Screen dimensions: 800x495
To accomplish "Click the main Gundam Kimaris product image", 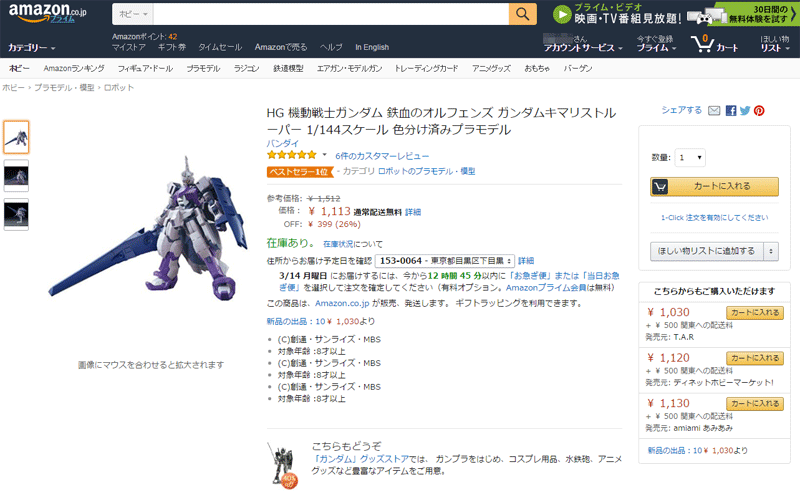I will 149,230.
